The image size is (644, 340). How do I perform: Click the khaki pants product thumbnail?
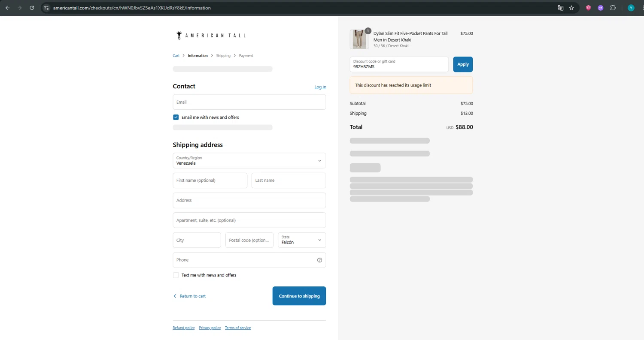point(359,39)
